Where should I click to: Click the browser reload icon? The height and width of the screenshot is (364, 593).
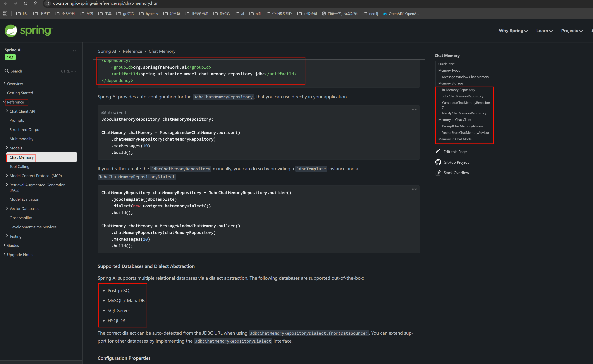point(25,3)
